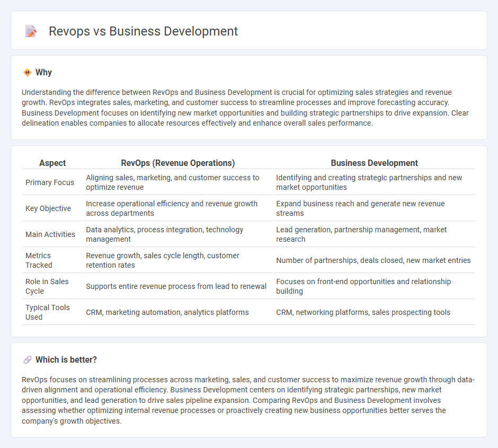498x448 pixels.
Task: Click the 'RevOps (Revenue Operations)' column header
Action: pyautogui.click(x=178, y=163)
